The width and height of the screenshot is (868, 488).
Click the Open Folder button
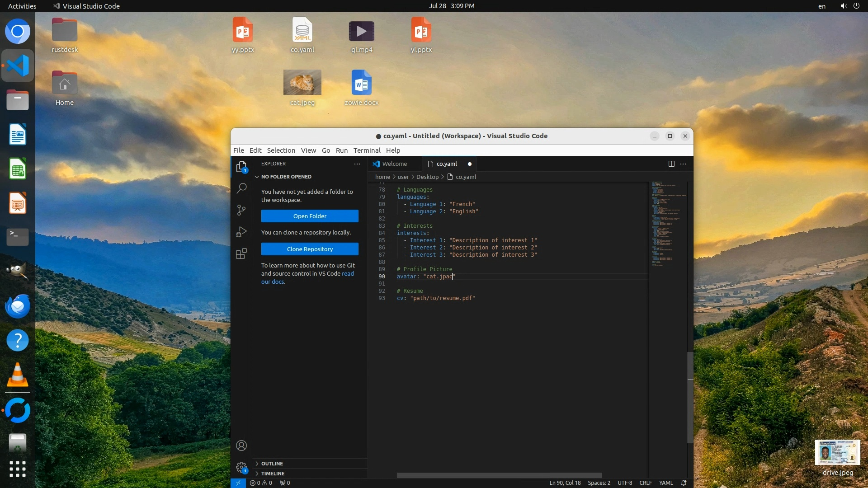click(x=310, y=216)
